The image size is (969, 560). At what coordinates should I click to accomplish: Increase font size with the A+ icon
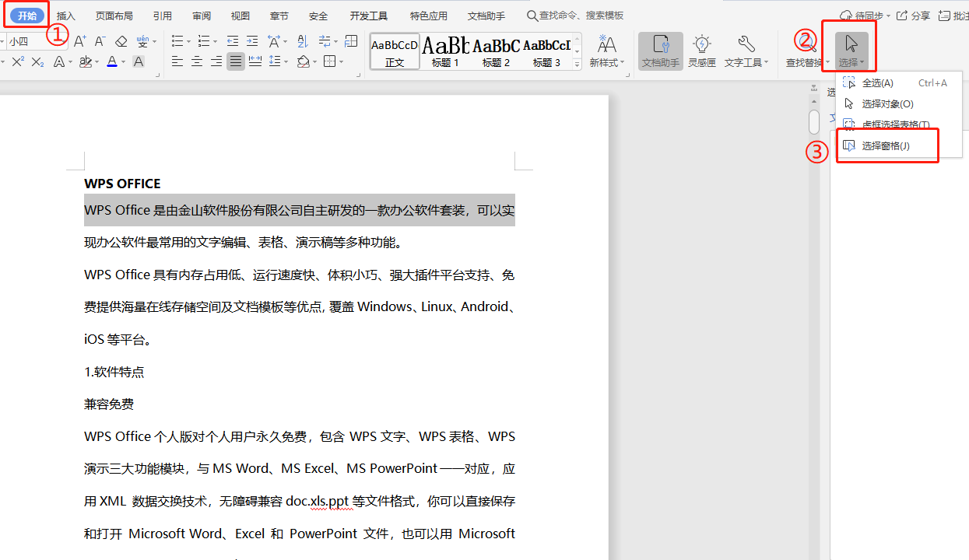coord(80,41)
